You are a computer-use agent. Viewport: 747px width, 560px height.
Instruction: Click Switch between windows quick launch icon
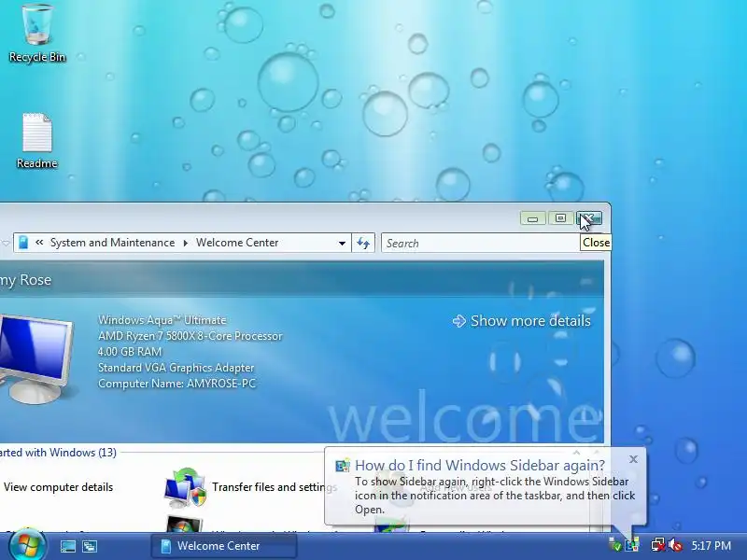point(90,546)
